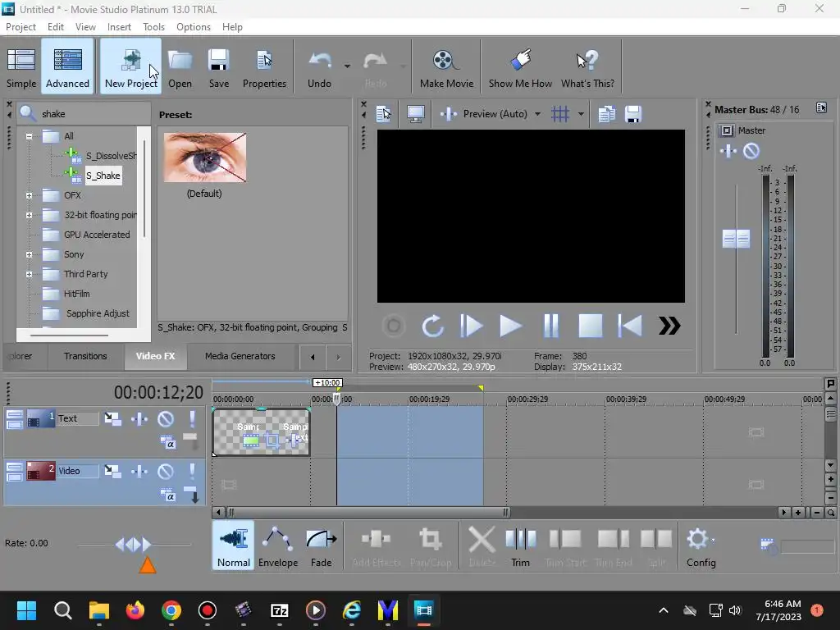
Task: Solo the Video track
Action: (x=192, y=471)
